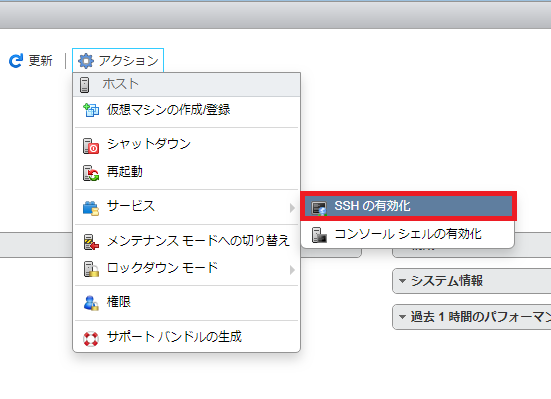This screenshot has width=551, height=399.
Task: Collapse the システム情報 panel triangle
Action: [x=402, y=281]
